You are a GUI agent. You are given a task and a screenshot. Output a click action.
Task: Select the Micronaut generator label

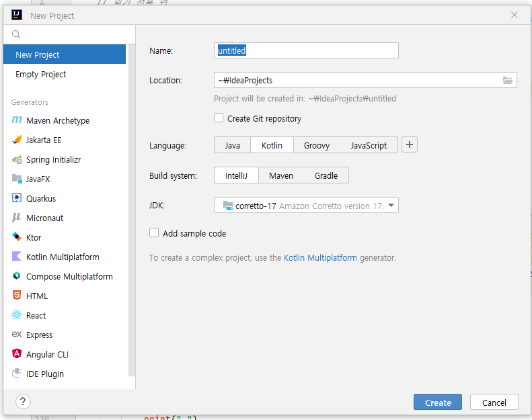[44, 218]
